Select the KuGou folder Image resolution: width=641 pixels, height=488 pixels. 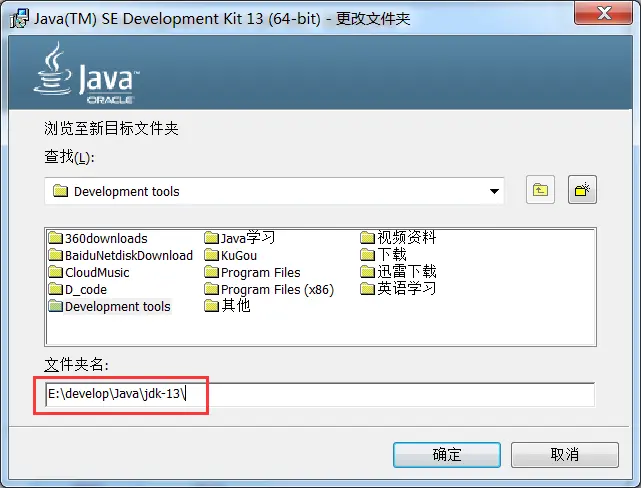(231, 255)
